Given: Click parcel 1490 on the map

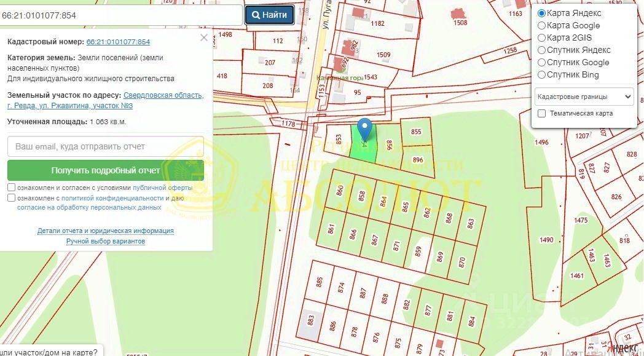Looking at the screenshot, I should [x=546, y=240].
